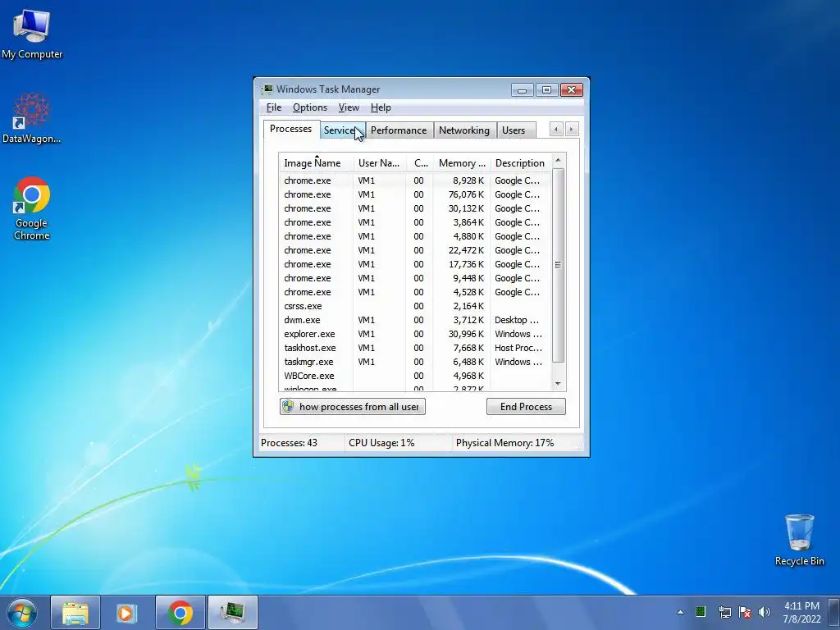Open Action Center flag icon
Viewport: 840px width, 630px height.
point(745,612)
